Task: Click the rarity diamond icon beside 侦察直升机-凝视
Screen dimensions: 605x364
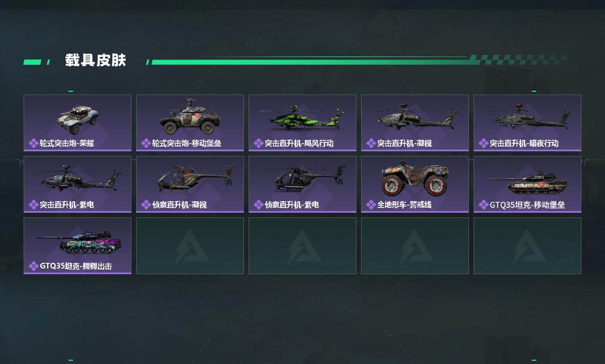Action: coord(146,205)
